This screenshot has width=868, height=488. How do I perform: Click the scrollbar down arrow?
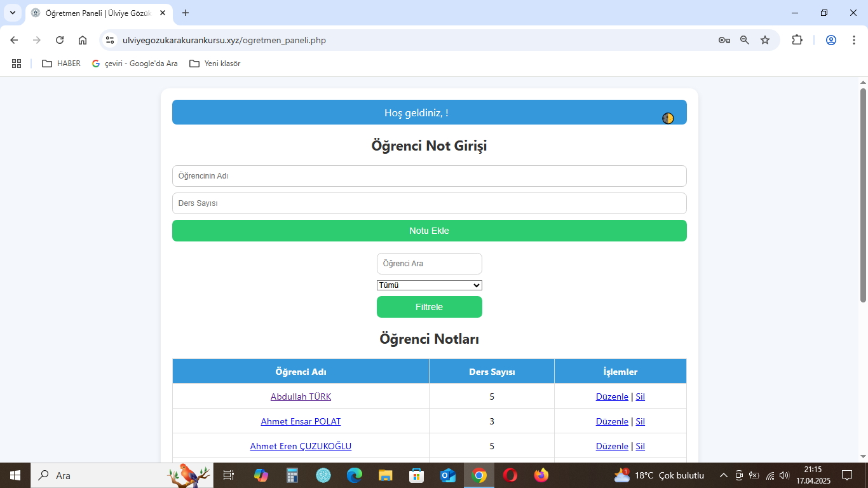[863, 456]
